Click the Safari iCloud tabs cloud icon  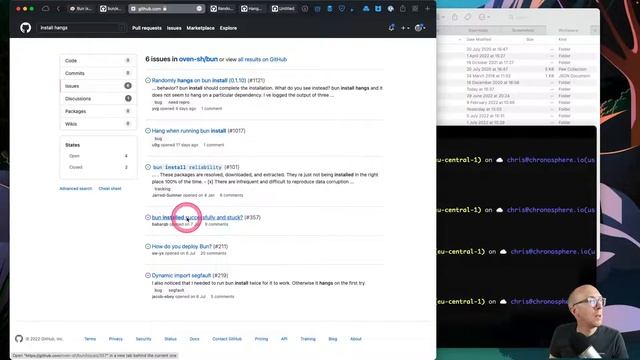(x=46, y=9)
